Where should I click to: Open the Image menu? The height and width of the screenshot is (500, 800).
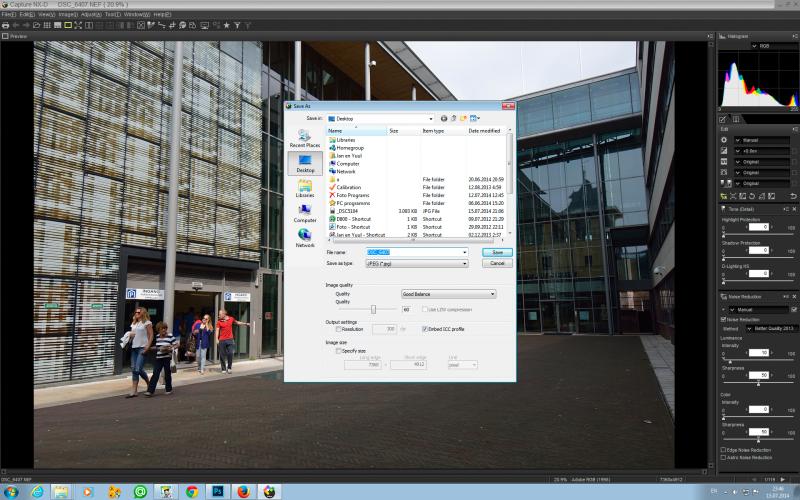[68, 15]
